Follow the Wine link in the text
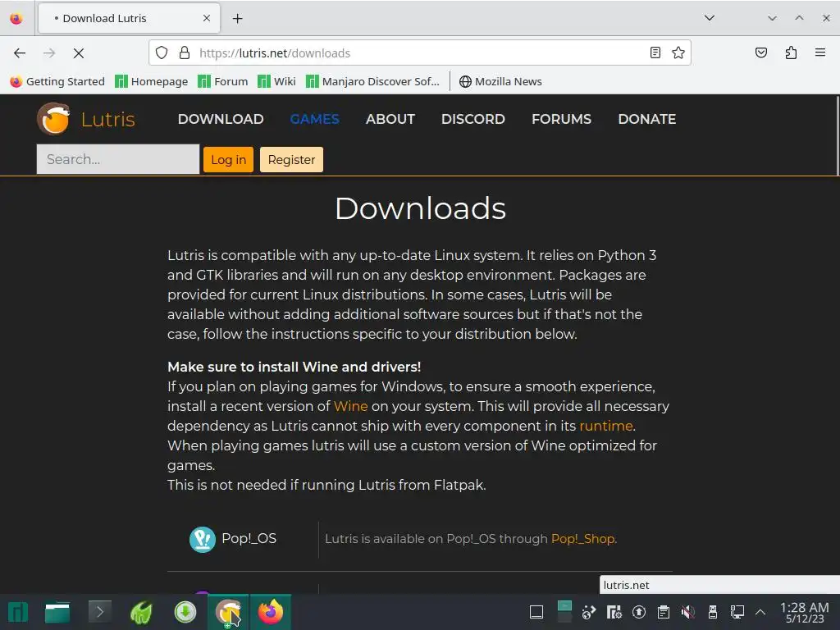Image resolution: width=840 pixels, height=630 pixels. [350, 406]
